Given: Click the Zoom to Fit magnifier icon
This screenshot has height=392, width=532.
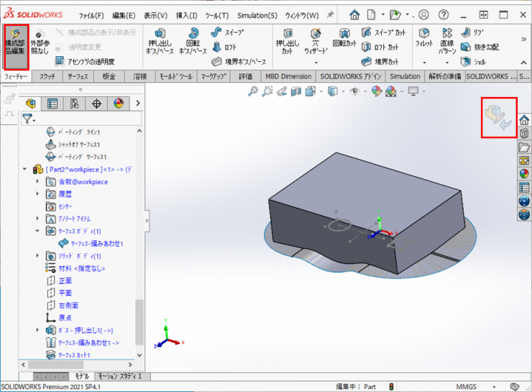Looking at the screenshot, I should (253, 91).
